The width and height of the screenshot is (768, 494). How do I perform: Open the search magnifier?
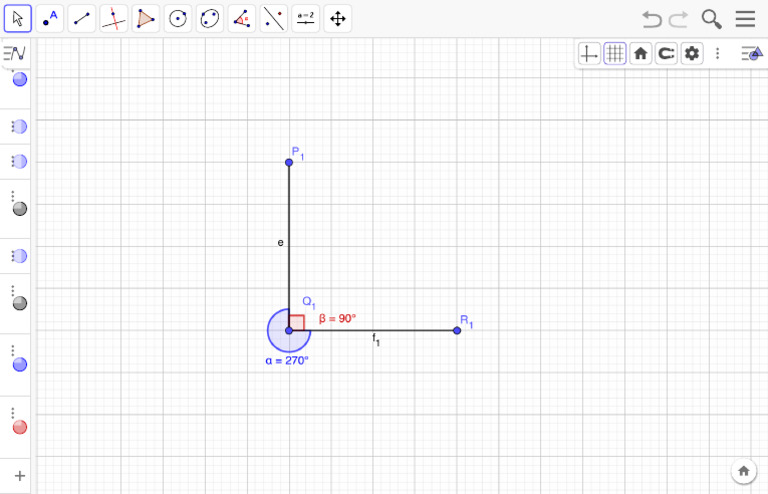coord(711,19)
